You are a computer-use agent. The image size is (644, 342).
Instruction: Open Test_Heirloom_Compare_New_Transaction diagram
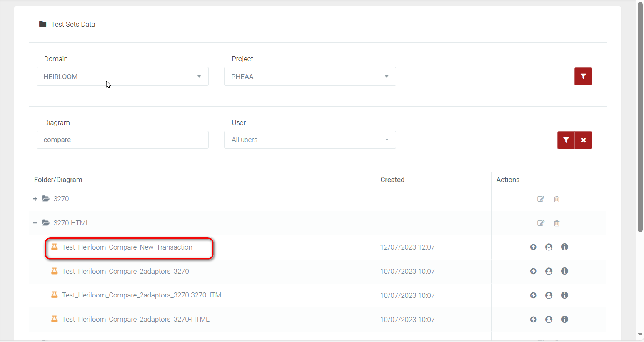pos(127,247)
